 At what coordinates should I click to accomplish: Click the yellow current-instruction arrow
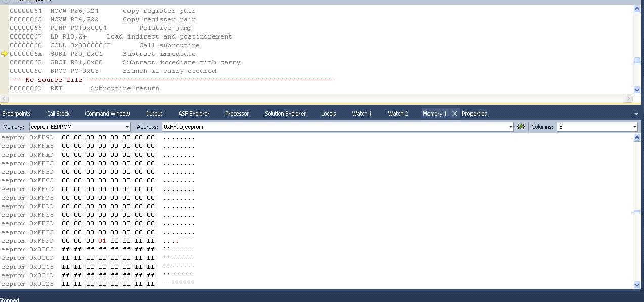(5, 54)
